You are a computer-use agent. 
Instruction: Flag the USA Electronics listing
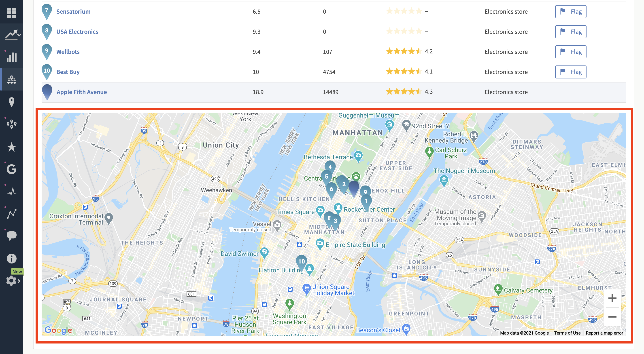pyautogui.click(x=571, y=32)
